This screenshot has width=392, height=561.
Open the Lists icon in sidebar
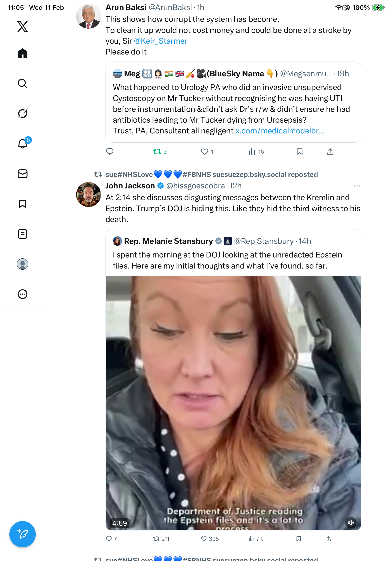click(23, 234)
